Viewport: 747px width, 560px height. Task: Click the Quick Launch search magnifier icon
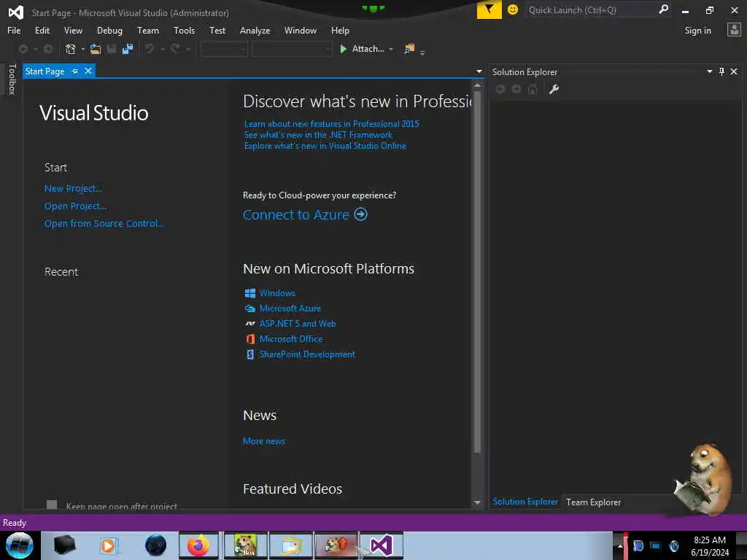click(x=663, y=9)
